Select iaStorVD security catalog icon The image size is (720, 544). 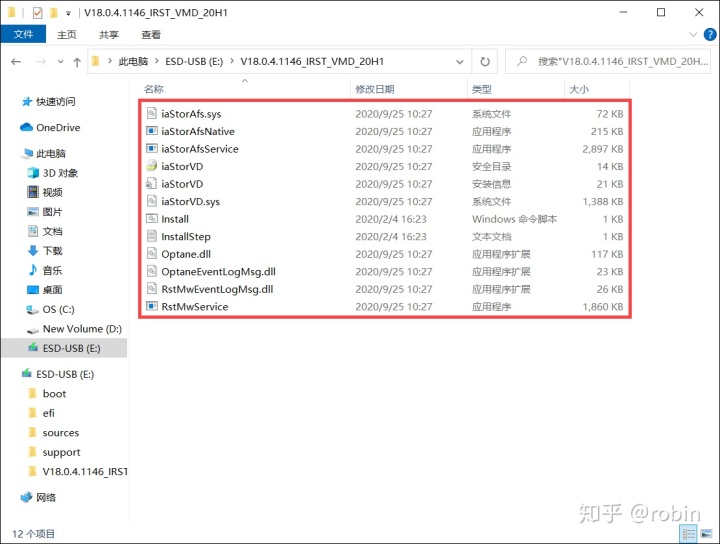(x=152, y=166)
